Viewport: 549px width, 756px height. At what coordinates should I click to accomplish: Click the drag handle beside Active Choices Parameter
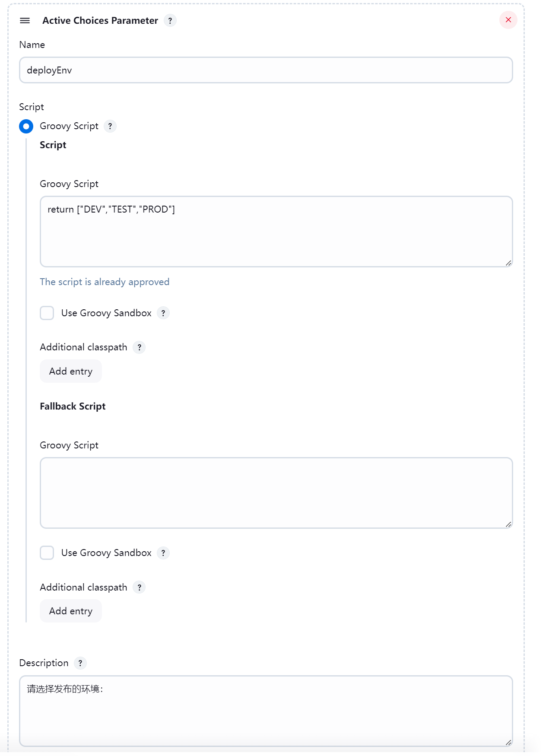25,21
